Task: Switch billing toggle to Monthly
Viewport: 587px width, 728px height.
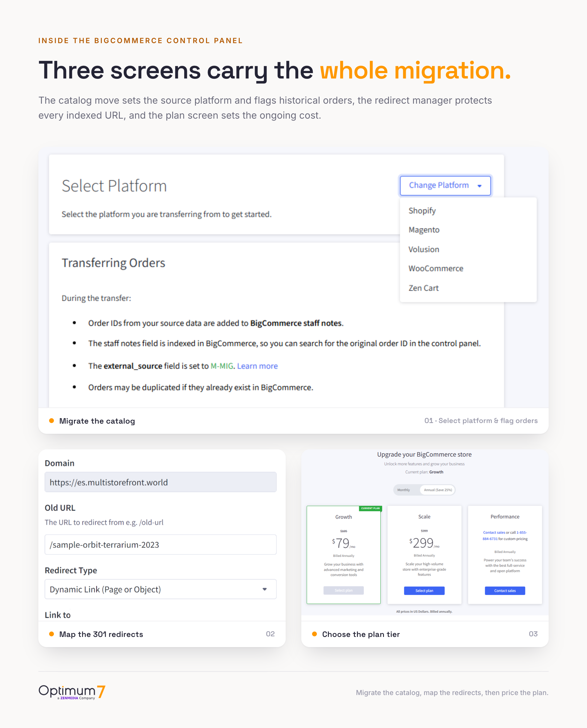Action: coord(403,490)
